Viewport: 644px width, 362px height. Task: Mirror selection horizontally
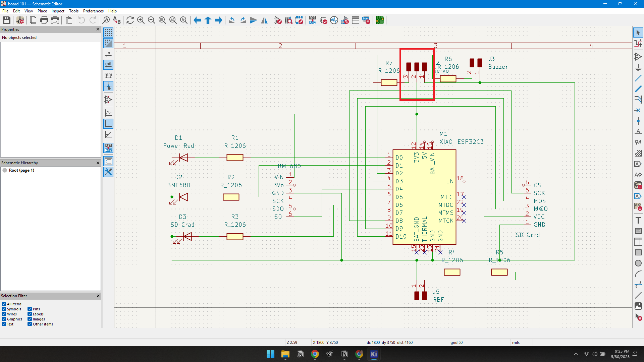tap(264, 20)
